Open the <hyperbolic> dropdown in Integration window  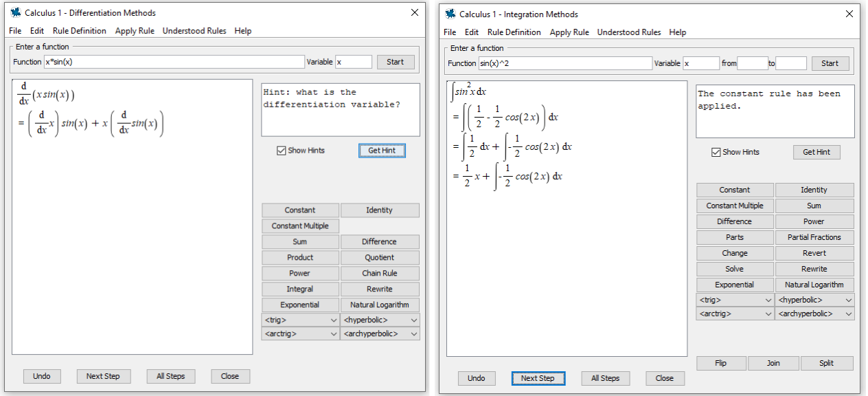pos(814,300)
